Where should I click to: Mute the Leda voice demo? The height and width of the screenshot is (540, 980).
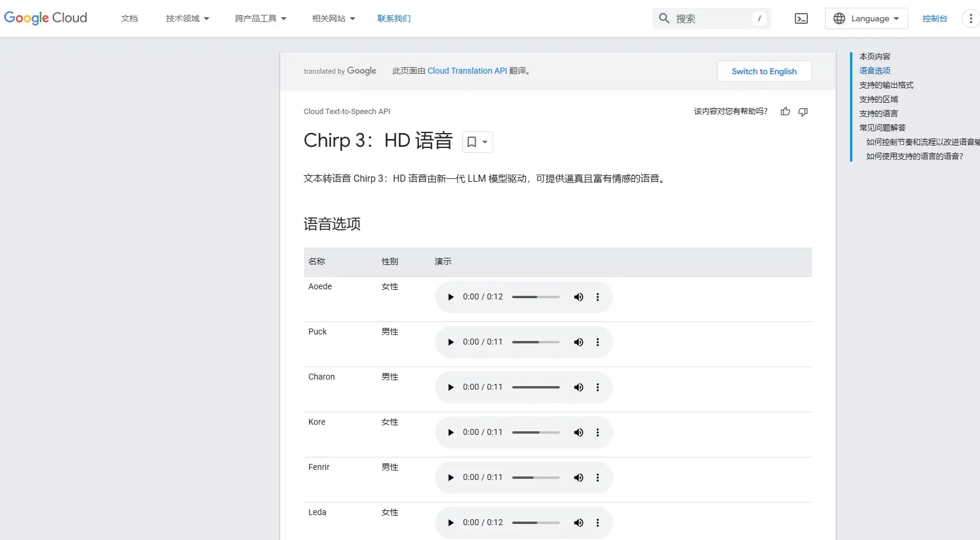[x=578, y=523]
